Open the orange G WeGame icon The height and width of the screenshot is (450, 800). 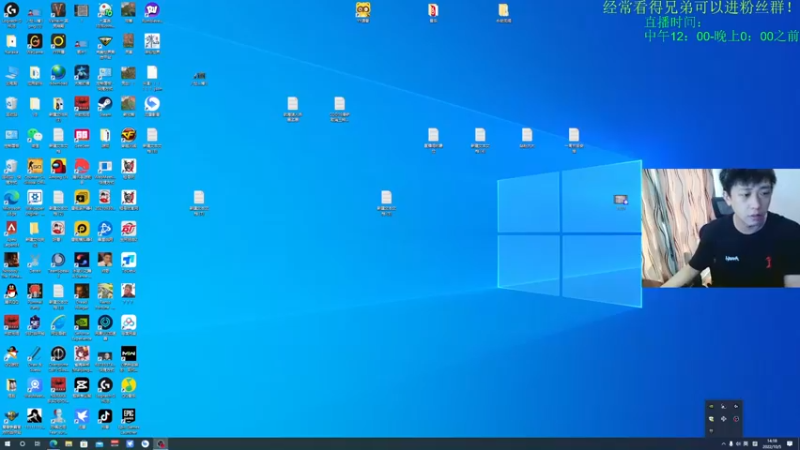coord(35,42)
